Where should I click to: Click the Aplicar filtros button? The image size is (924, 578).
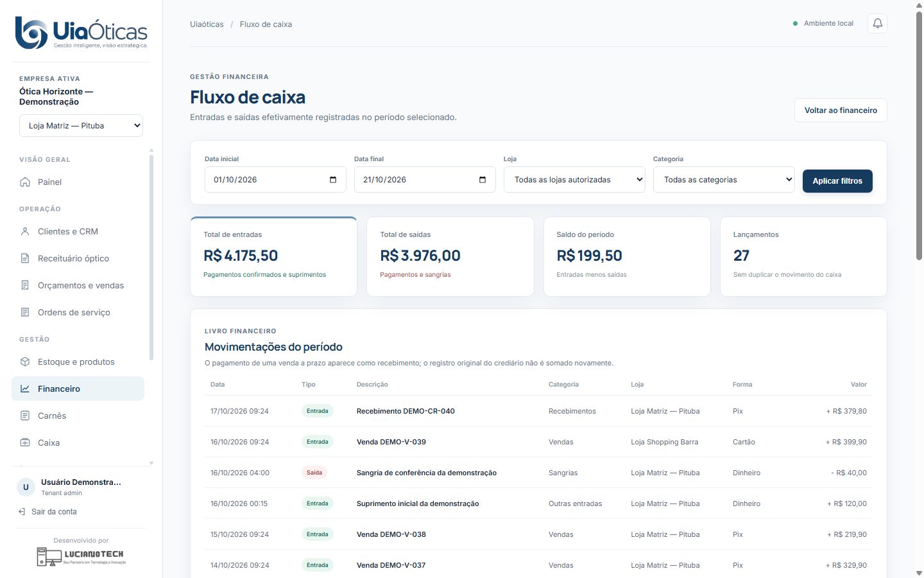[x=837, y=181]
